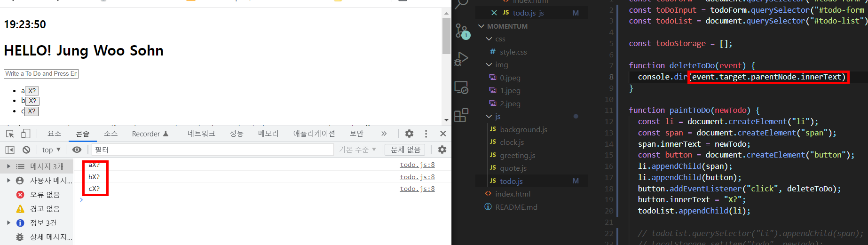
Task: Toggle the console sidebar icon
Action: click(10, 150)
